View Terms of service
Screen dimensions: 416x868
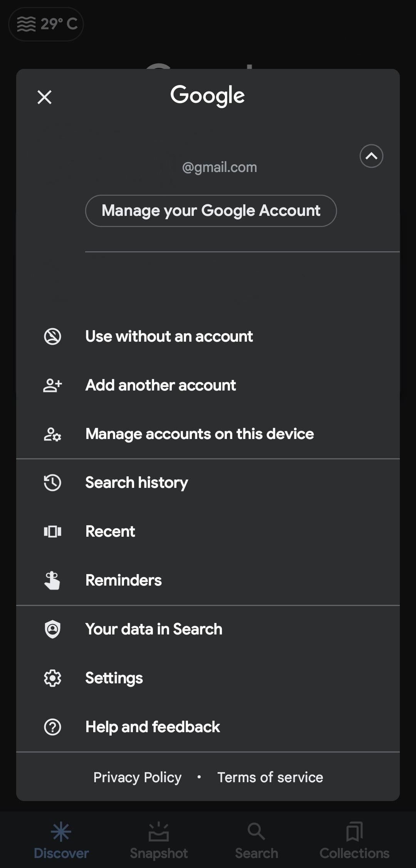point(270,777)
